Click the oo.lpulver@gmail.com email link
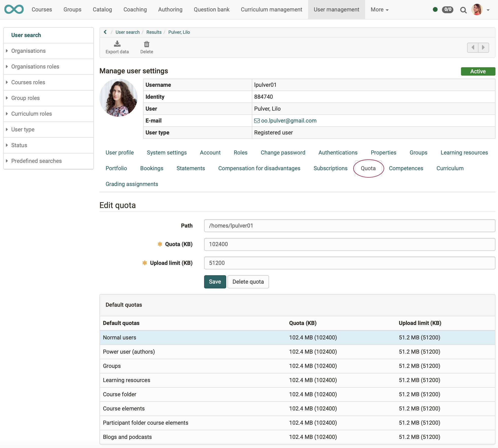Viewport: 498px width, 448px height. coord(289,120)
